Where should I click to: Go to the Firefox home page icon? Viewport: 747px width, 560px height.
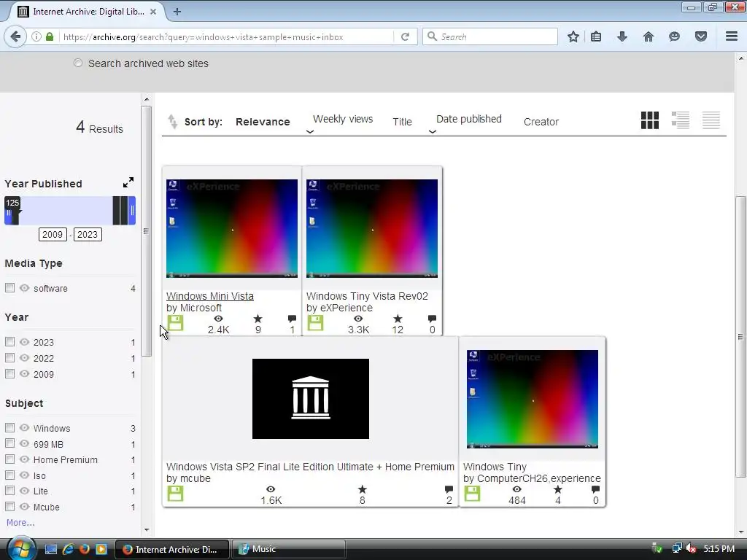click(x=649, y=36)
